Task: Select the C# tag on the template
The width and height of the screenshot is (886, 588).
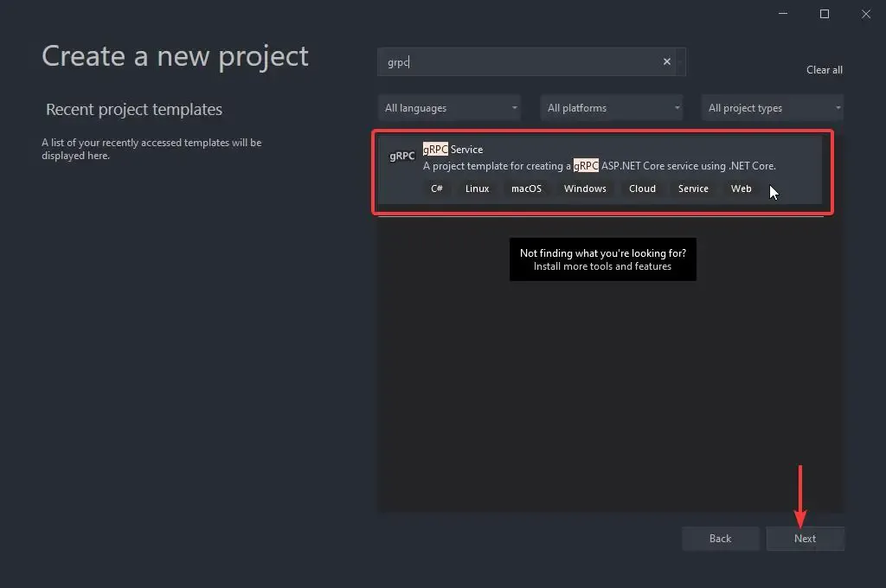Action: (x=436, y=188)
